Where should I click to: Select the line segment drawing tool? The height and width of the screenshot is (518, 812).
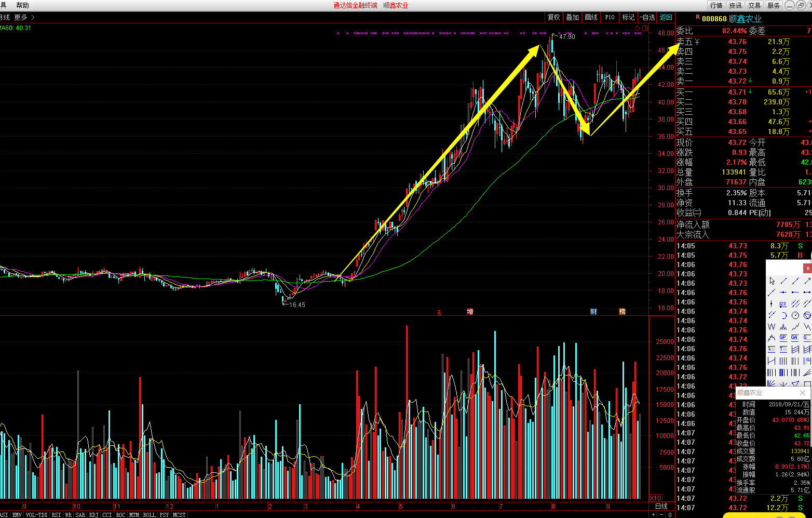click(x=783, y=281)
